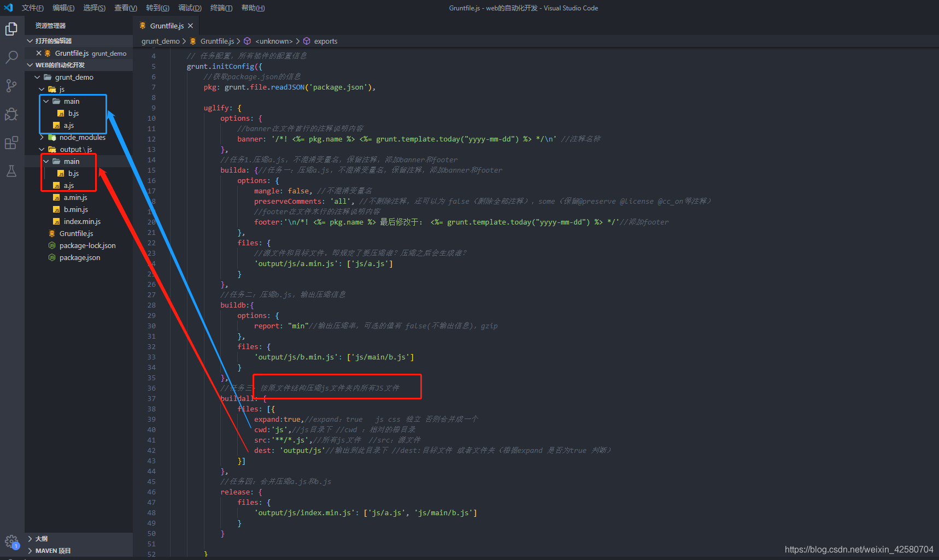Click the VS Code logo icon
This screenshot has width=939, height=560.
[8, 8]
